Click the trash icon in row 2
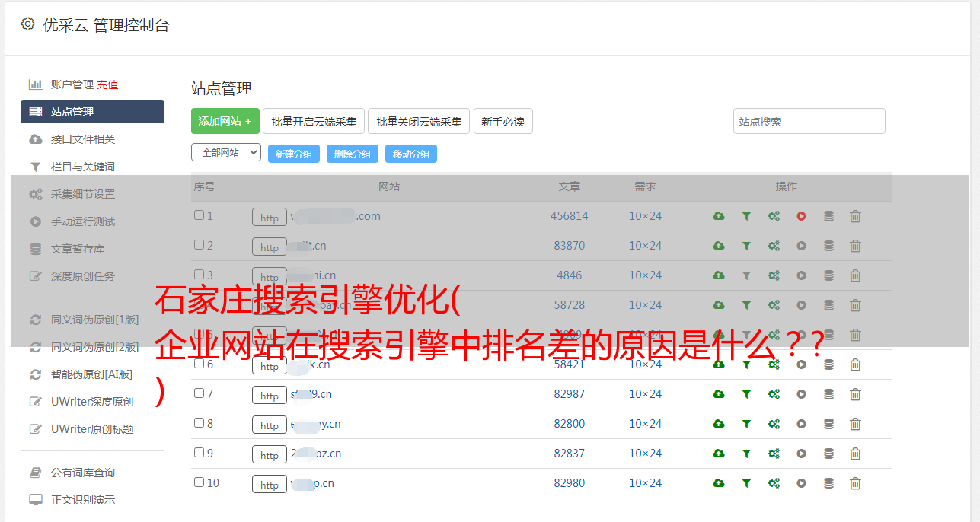 point(855,246)
